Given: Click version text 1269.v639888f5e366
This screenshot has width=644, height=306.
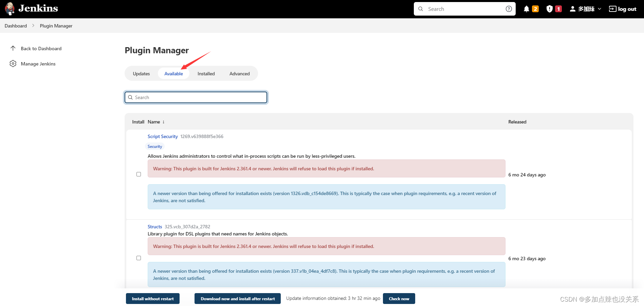Looking at the screenshot, I should [x=202, y=136].
